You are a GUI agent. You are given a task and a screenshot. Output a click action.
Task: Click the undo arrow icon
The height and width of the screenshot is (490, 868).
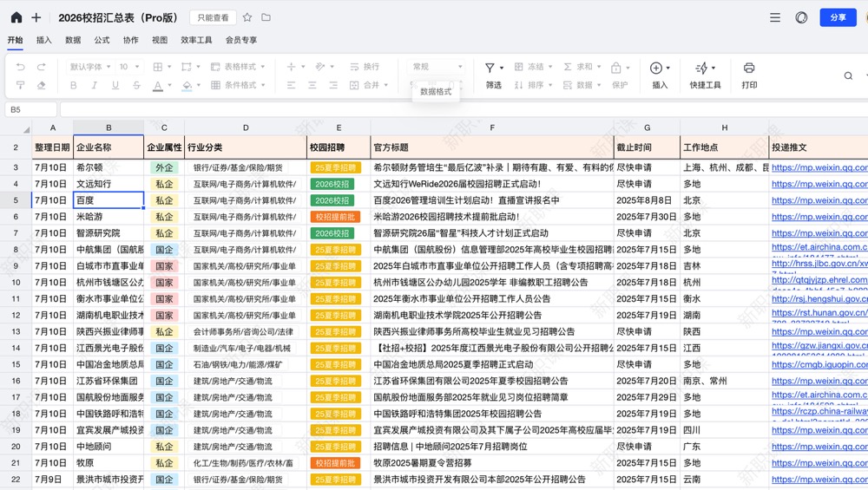[x=21, y=67]
